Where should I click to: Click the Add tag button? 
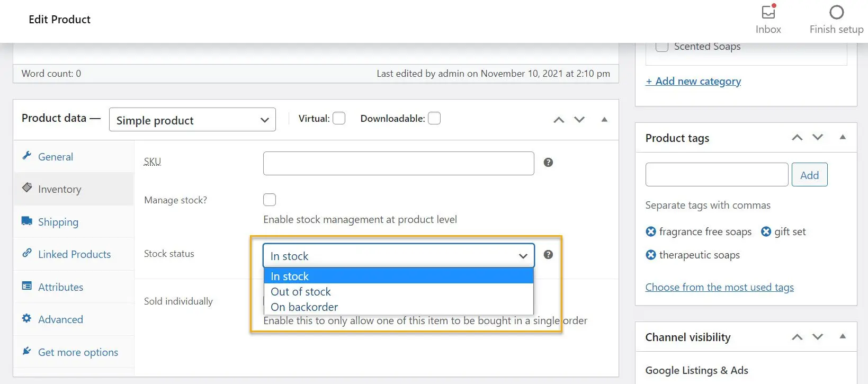(809, 175)
